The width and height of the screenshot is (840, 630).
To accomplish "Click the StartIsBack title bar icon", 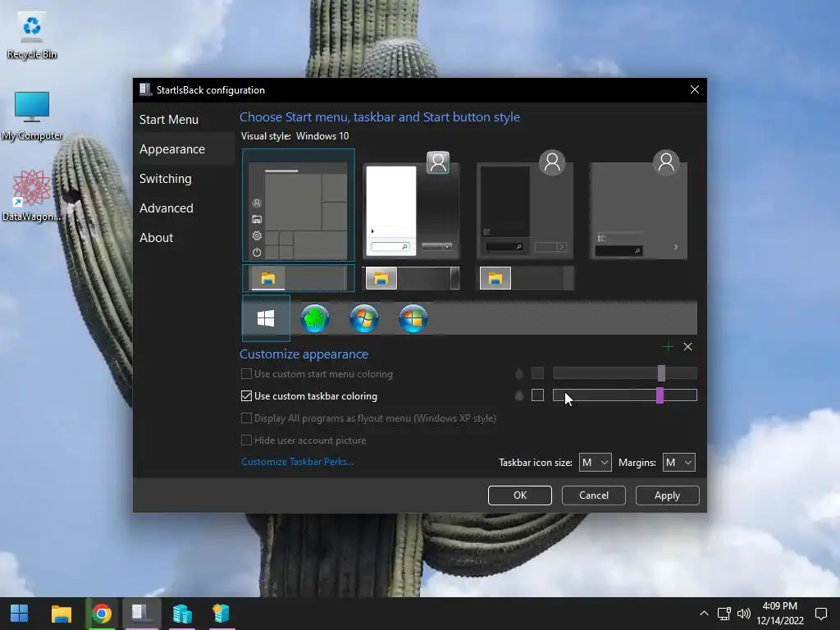I will pos(145,89).
